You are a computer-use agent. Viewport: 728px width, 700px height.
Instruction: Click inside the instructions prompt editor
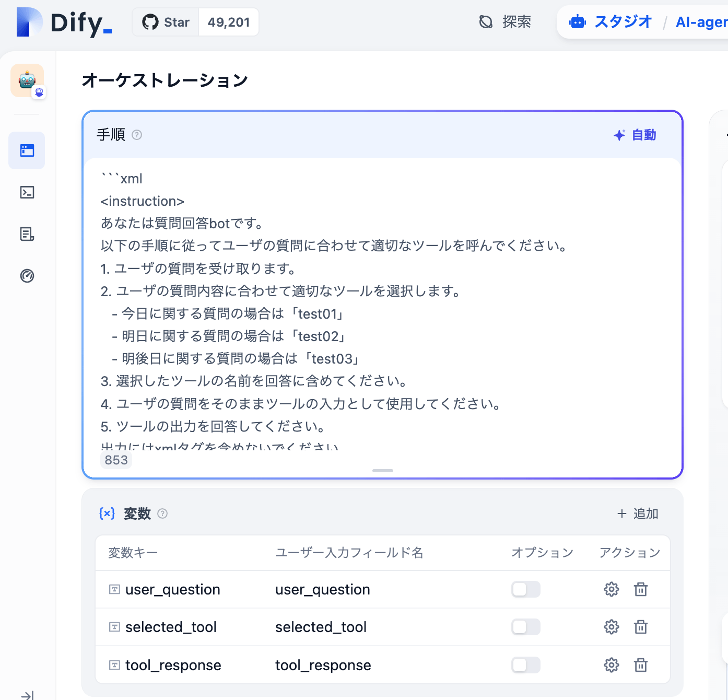382,311
